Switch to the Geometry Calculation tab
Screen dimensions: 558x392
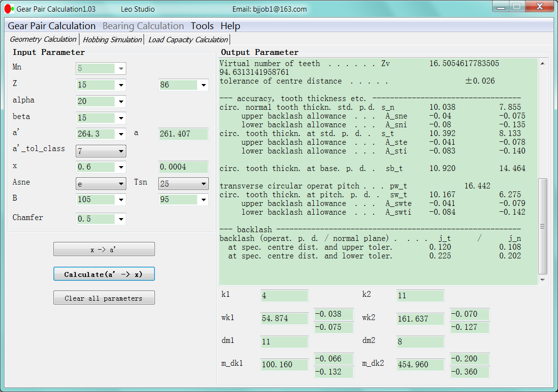pos(43,39)
